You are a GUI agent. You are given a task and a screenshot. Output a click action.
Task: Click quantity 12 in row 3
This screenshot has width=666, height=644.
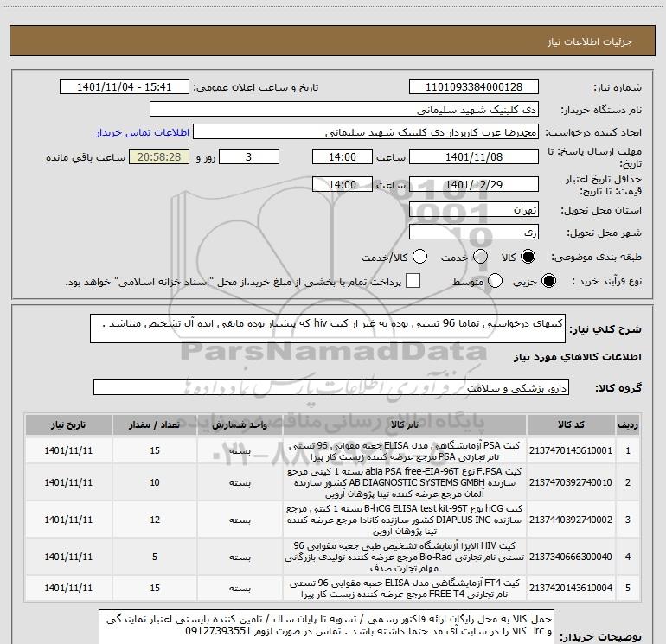point(155,520)
